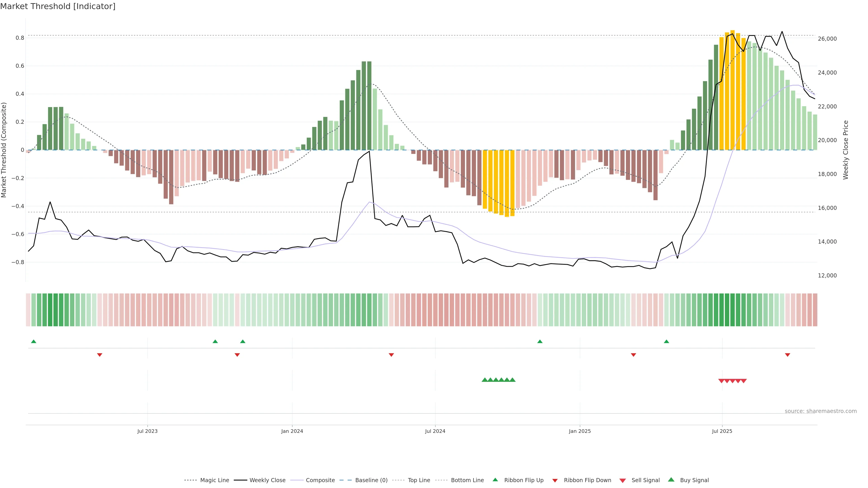Click the Weekly Close Price axis title
Viewport: 868px width, 488px height.
(846, 150)
